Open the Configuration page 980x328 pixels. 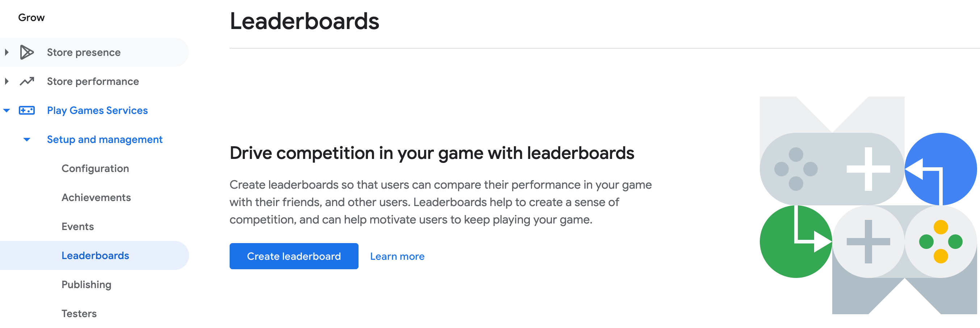tap(95, 168)
